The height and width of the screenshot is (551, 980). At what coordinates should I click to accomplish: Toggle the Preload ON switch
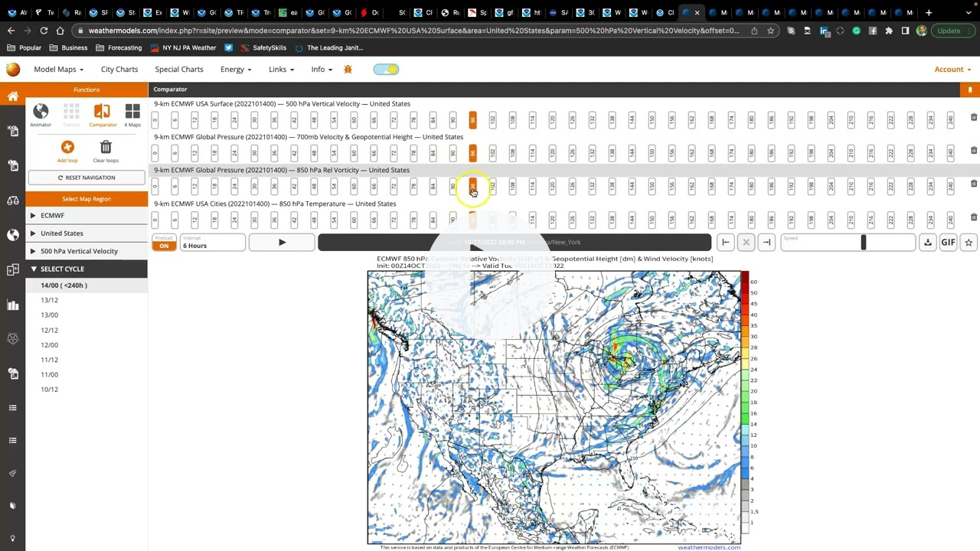tap(163, 246)
